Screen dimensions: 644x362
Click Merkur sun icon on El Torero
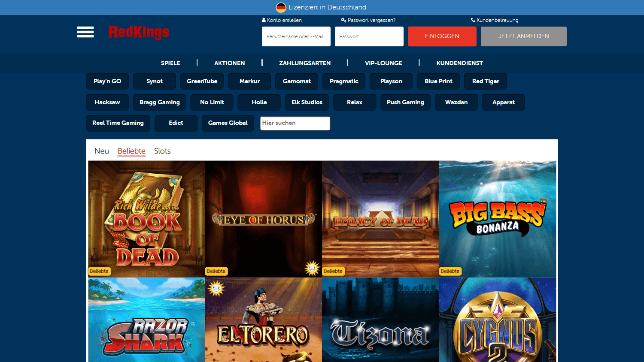click(216, 289)
